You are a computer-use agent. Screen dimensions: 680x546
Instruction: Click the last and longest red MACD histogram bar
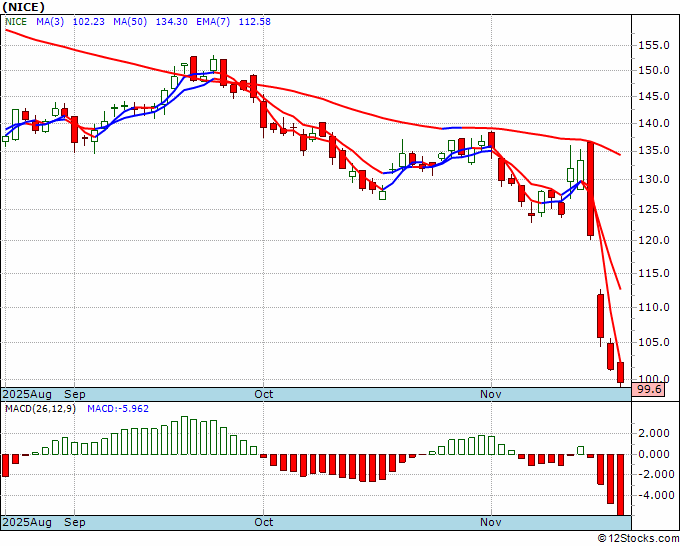pyautogui.click(x=621, y=485)
